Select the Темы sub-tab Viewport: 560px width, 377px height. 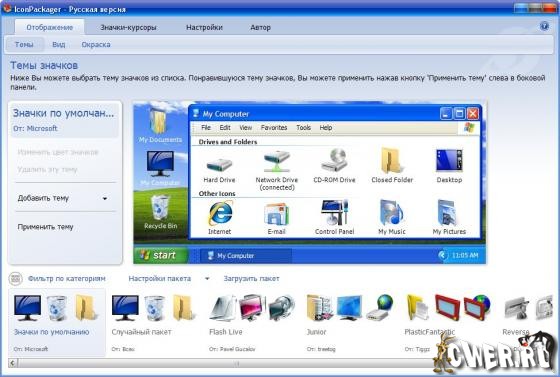pyautogui.click(x=24, y=45)
